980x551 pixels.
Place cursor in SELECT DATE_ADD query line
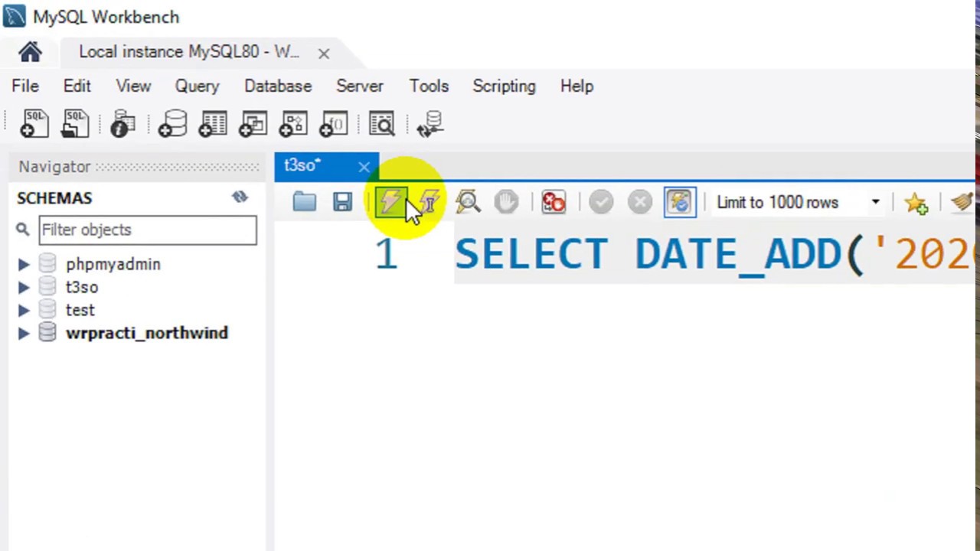[715, 253]
